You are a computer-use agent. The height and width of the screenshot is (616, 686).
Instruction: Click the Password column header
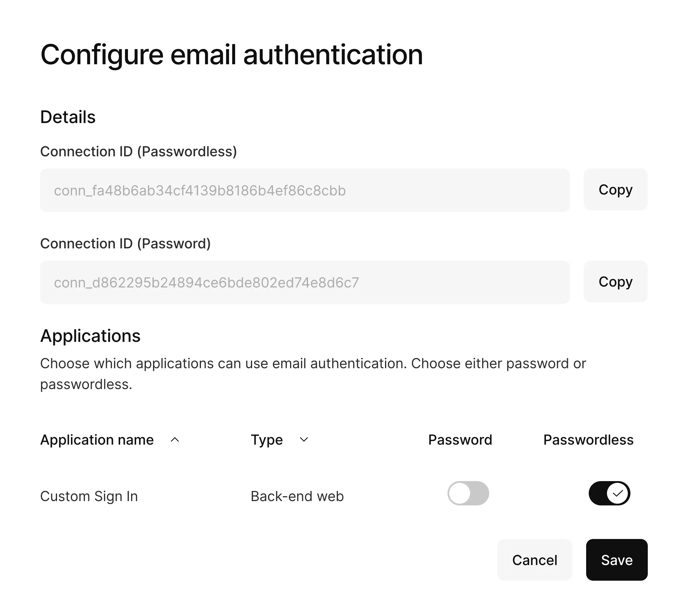[460, 440]
